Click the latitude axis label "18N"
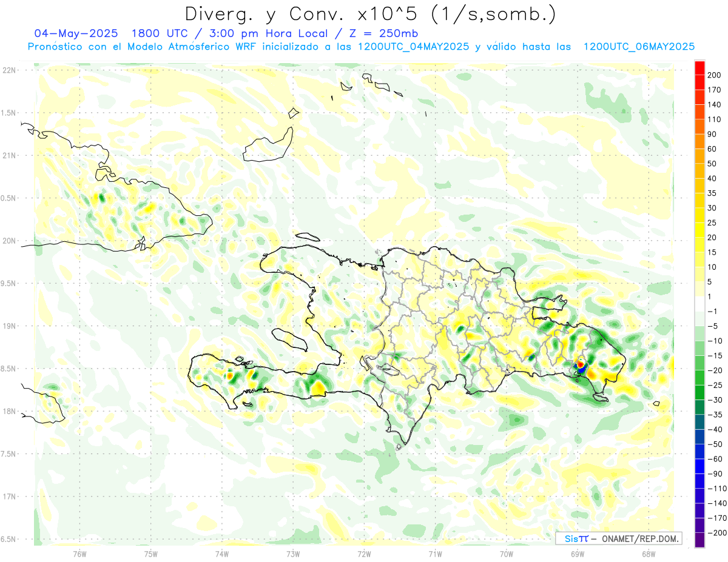 coord(9,412)
